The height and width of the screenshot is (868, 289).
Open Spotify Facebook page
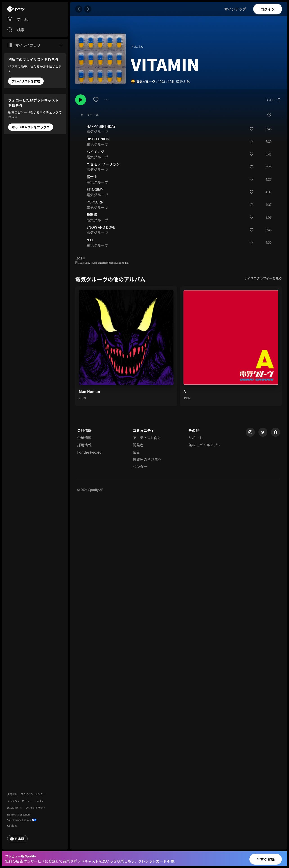pyautogui.click(x=275, y=432)
